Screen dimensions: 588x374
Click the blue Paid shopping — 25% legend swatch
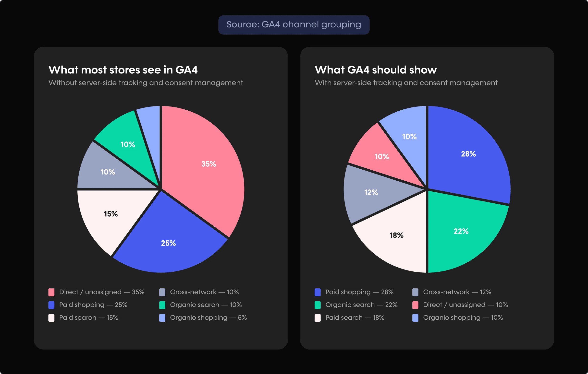(x=51, y=305)
